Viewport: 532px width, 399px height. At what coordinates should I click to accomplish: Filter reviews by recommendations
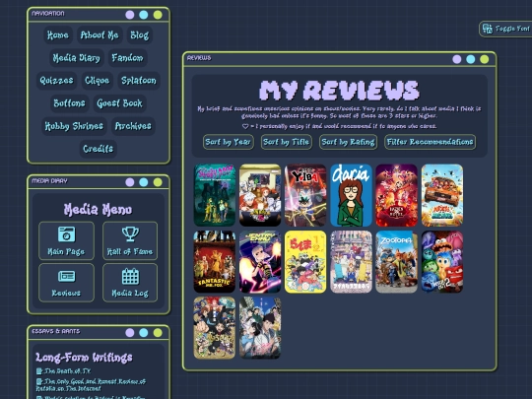[x=430, y=142]
